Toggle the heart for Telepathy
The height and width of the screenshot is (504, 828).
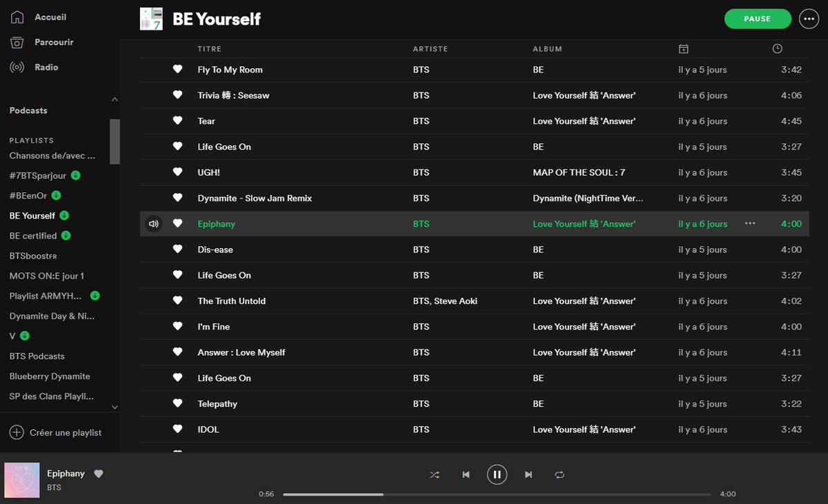(x=177, y=403)
